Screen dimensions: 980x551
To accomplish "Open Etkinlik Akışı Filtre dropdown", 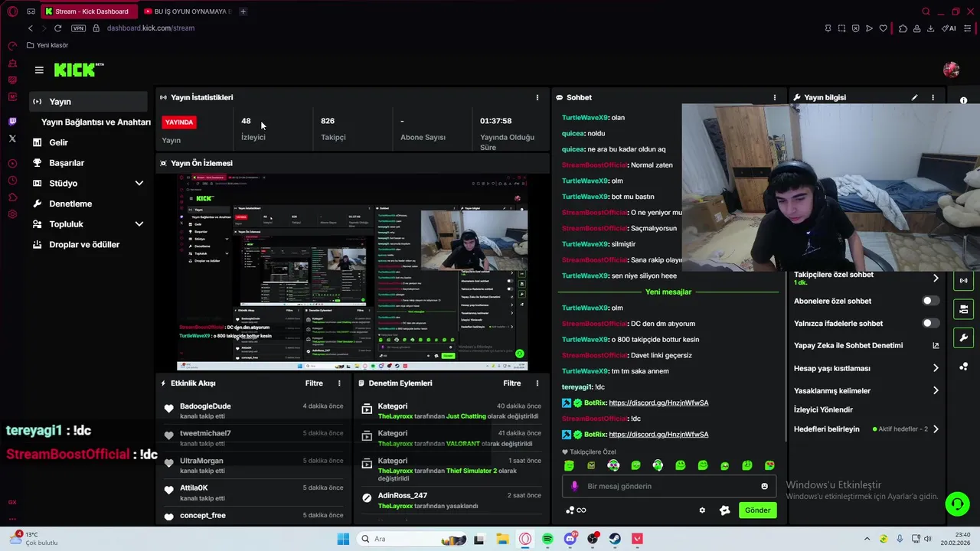I will pos(314,383).
